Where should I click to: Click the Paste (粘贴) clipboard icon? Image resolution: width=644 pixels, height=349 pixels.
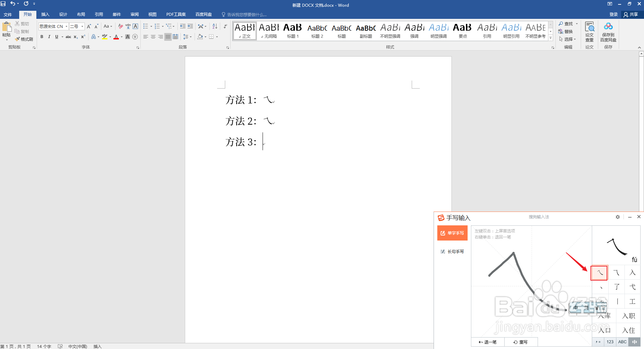pyautogui.click(x=6, y=27)
